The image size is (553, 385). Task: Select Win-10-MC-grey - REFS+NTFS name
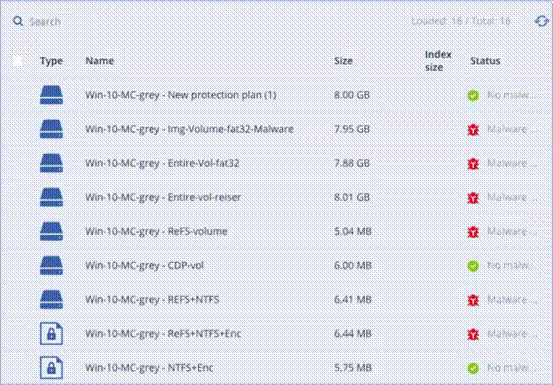(x=152, y=299)
